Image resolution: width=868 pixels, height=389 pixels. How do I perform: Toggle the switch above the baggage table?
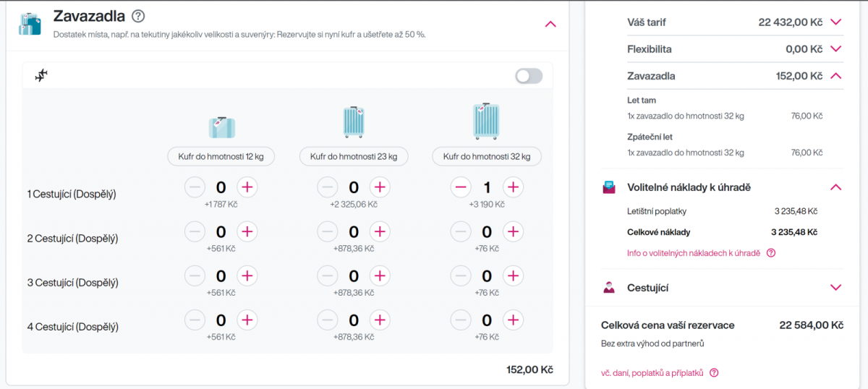tap(528, 76)
